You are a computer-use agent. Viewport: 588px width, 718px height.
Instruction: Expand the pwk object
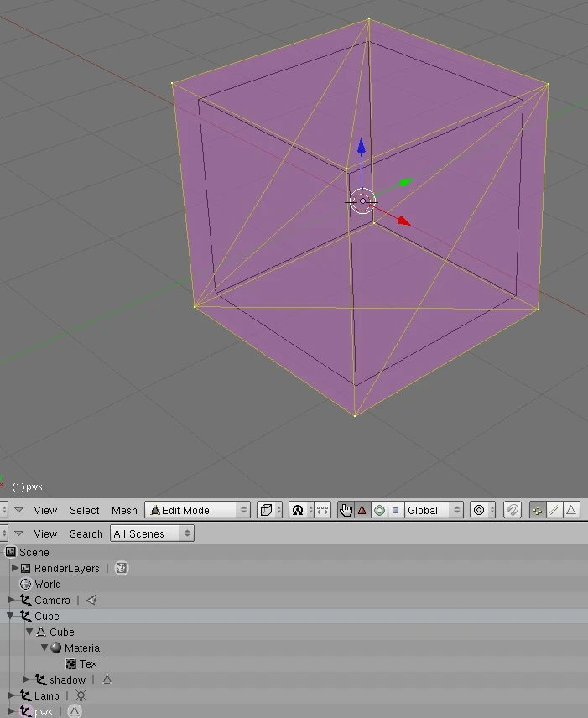coord(11,711)
